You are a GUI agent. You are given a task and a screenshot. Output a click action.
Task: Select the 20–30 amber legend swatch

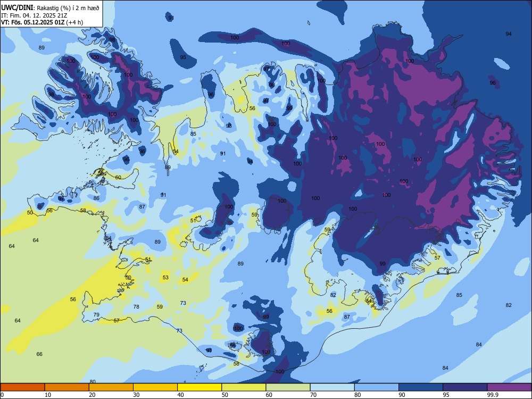point(111,387)
